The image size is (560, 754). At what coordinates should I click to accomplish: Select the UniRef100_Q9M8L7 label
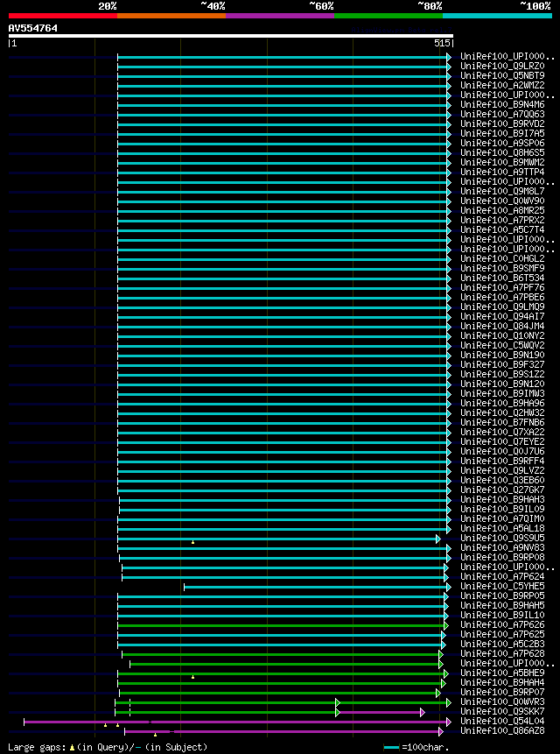pos(502,192)
